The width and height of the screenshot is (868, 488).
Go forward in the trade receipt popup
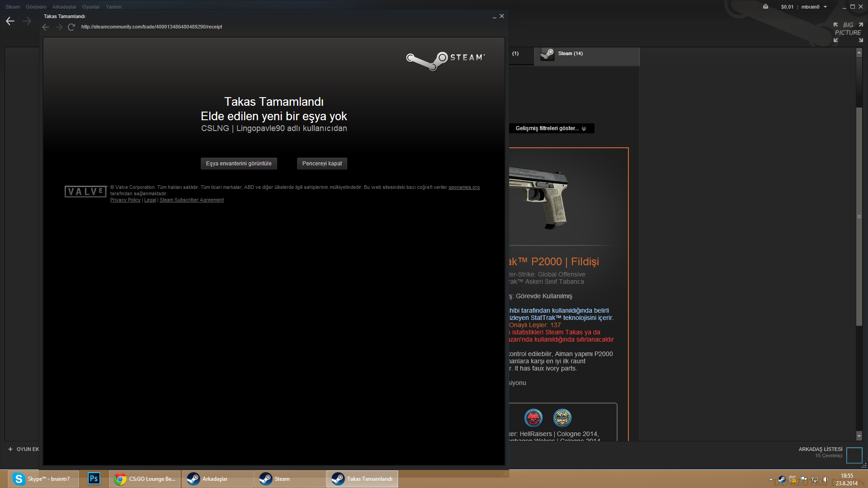tap(59, 27)
